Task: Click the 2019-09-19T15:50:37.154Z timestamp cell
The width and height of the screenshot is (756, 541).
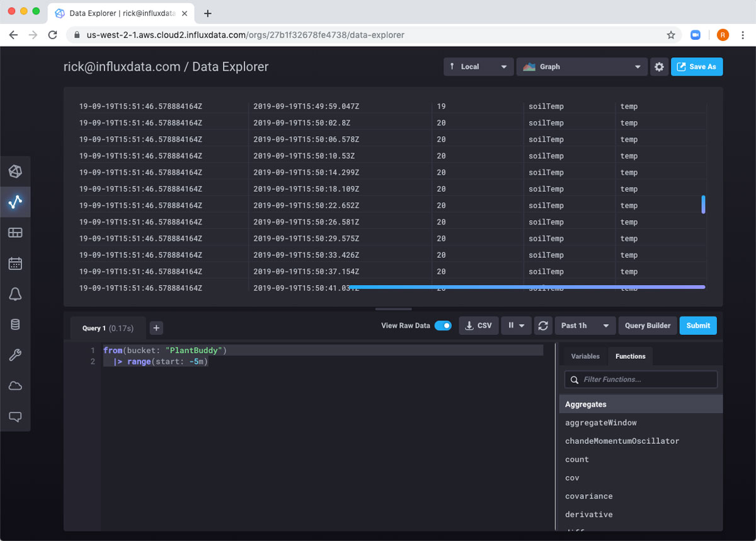Action: point(306,271)
